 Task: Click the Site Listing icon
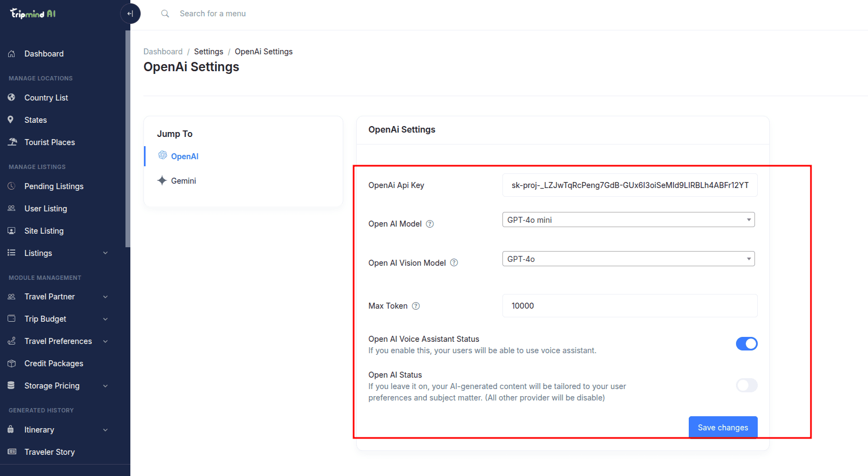tap(11, 230)
